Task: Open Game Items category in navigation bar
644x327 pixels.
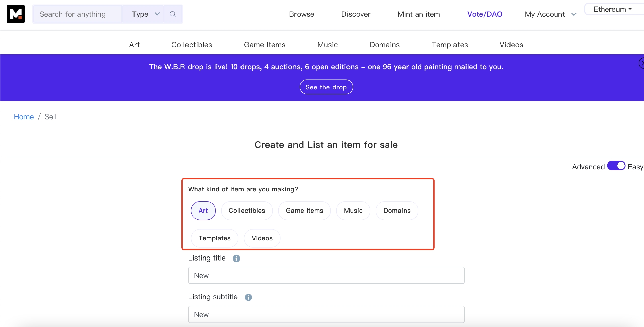Action: [x=265, y=45]
